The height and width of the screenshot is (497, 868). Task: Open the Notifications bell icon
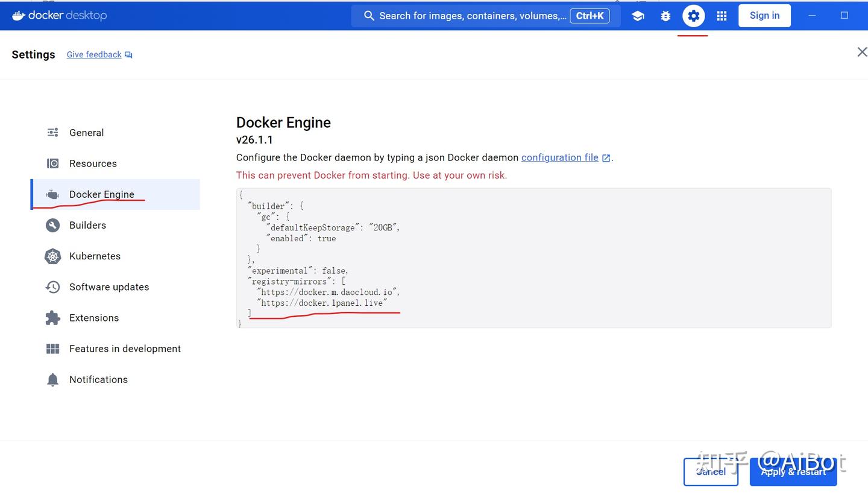pos(52,379)
